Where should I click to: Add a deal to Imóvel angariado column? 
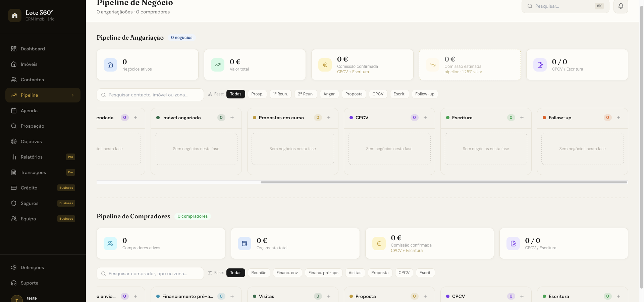pyautogui.click(x=232, y=118)
